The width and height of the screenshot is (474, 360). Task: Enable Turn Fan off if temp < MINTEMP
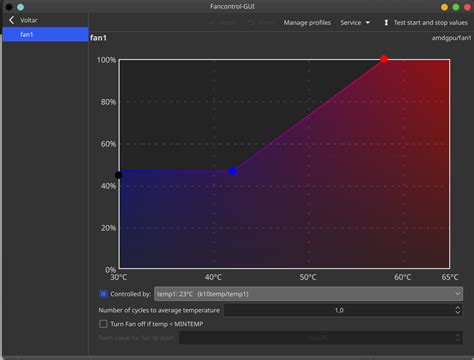click(x=103, y=324)
